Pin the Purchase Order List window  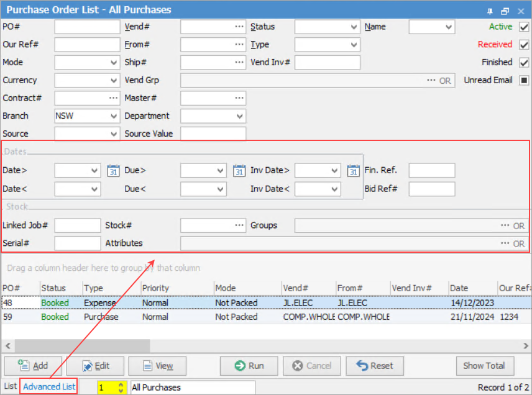490,11
